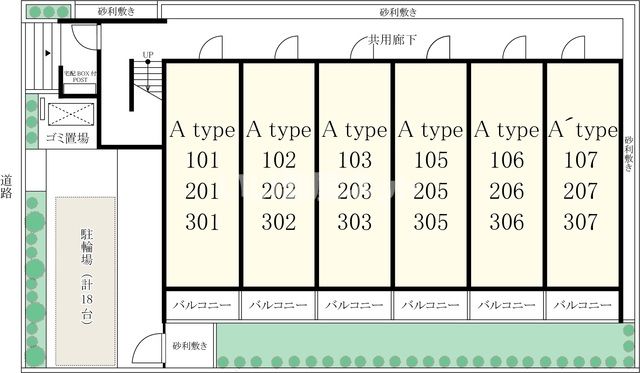This screenshot has width=640, height=373.
Task: Click room number 101
Action: (202, 160)
